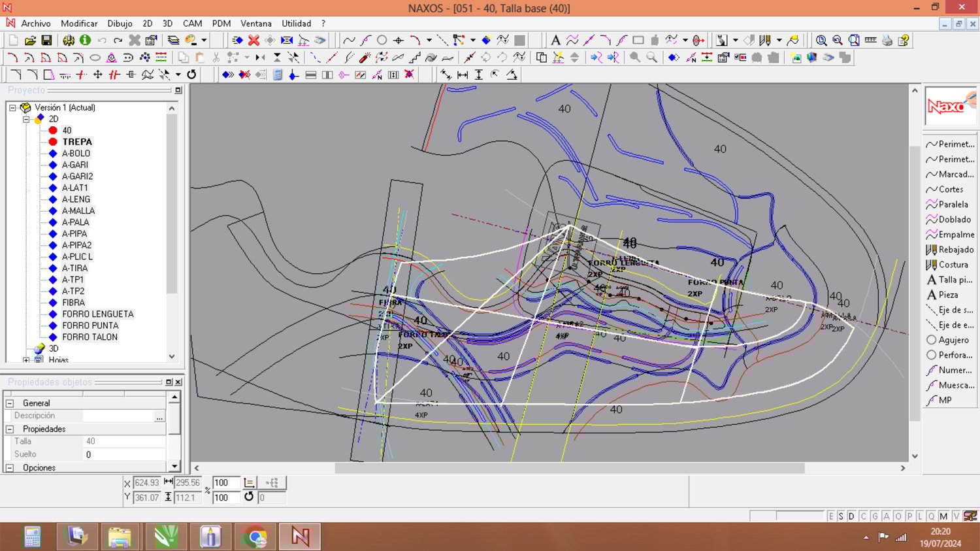Click the dynamite stick tool icon
The width and height of the screenshot is (980, 551).
tap(365, 58)
